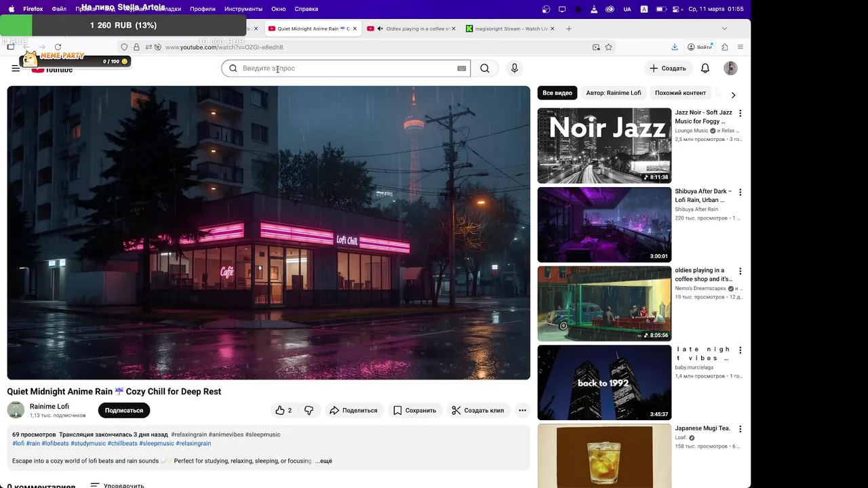Viewport: 868px width, 488px height.
Task: Click the Создать create button
Action: pyautogui.click(x=668, y=68)
